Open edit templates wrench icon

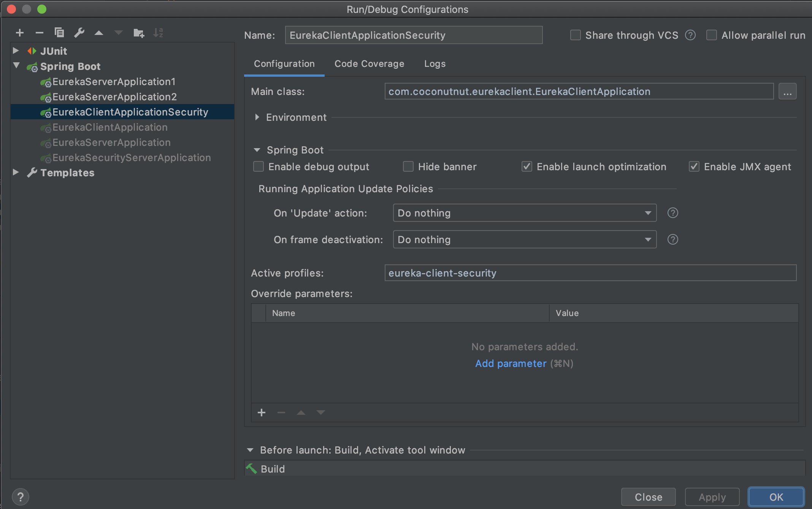click(x=79, y=33)
